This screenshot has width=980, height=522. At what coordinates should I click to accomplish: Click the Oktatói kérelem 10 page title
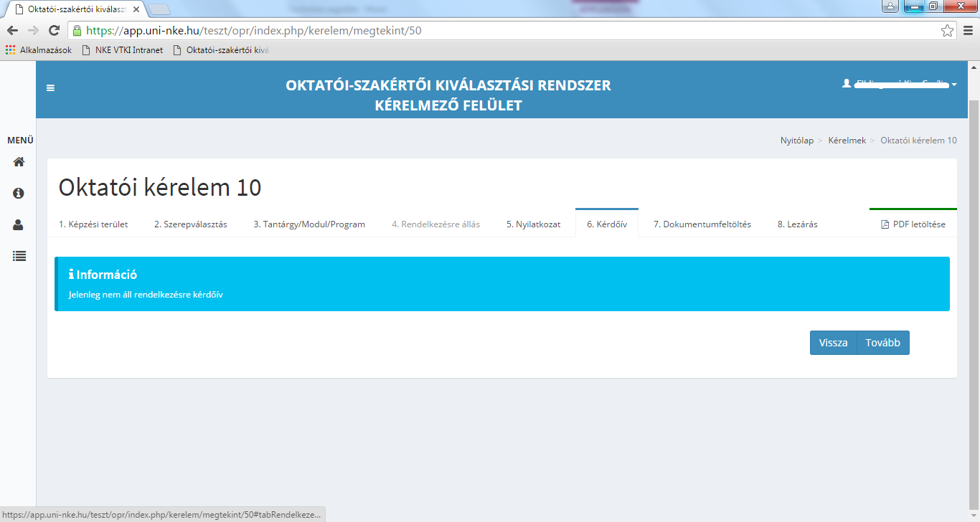(x=160, y=188)
